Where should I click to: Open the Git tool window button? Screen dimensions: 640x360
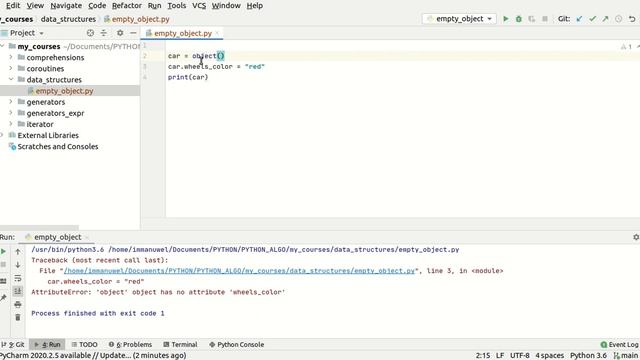13,344
